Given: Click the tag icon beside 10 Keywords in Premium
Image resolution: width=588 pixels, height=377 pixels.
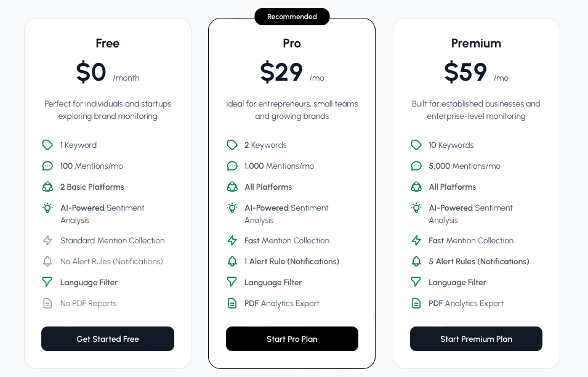Looking at the screenshot, I should (416, 145).
